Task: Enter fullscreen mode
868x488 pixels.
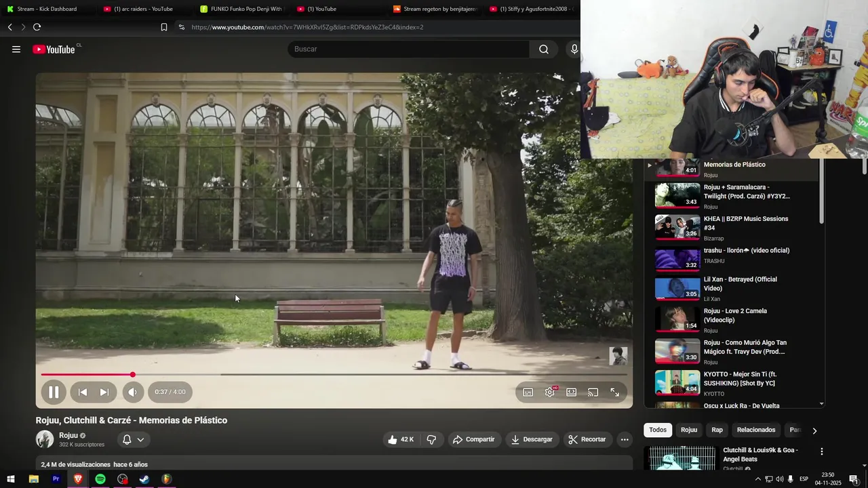Action: [615, 392]
